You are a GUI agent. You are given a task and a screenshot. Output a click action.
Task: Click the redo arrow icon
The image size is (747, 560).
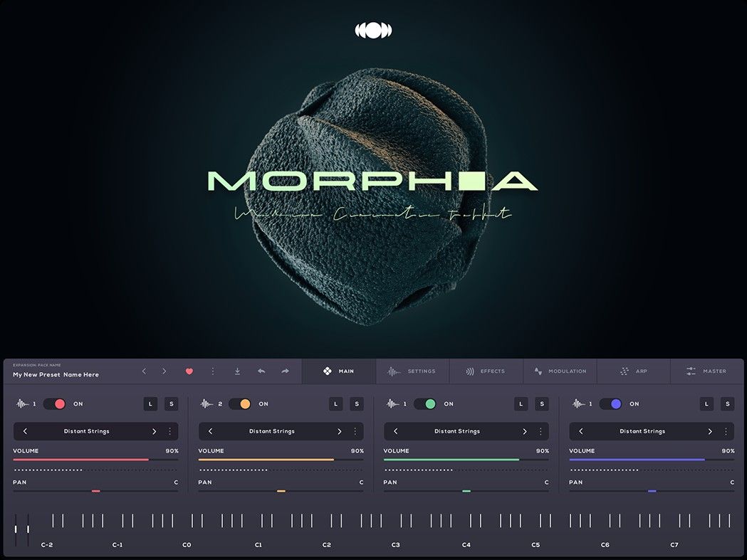285,371
